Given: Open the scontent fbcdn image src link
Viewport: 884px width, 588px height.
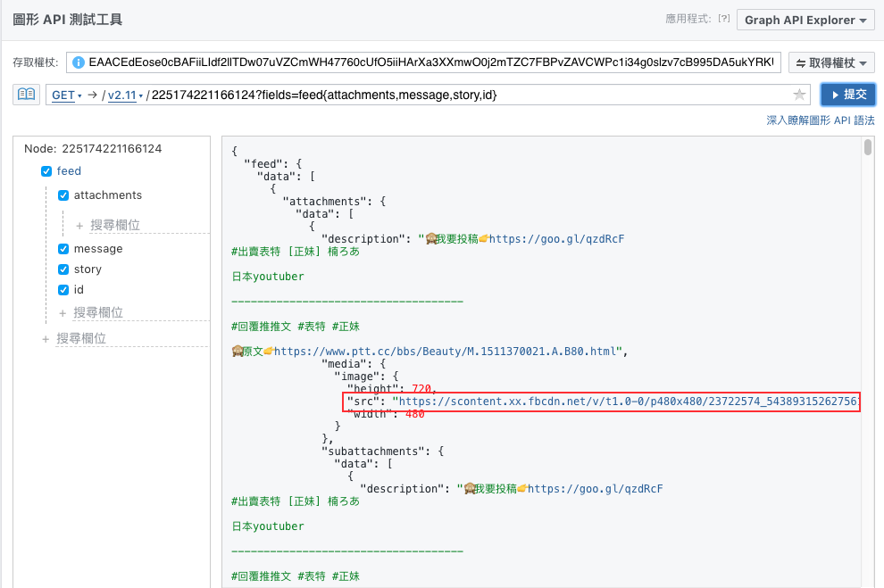Looking at the screenshot, I should (628, 402).
